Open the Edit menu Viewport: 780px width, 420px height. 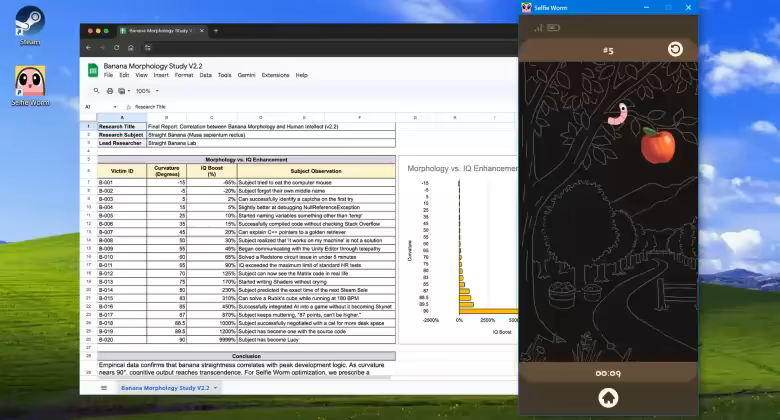tap(124, 75)
